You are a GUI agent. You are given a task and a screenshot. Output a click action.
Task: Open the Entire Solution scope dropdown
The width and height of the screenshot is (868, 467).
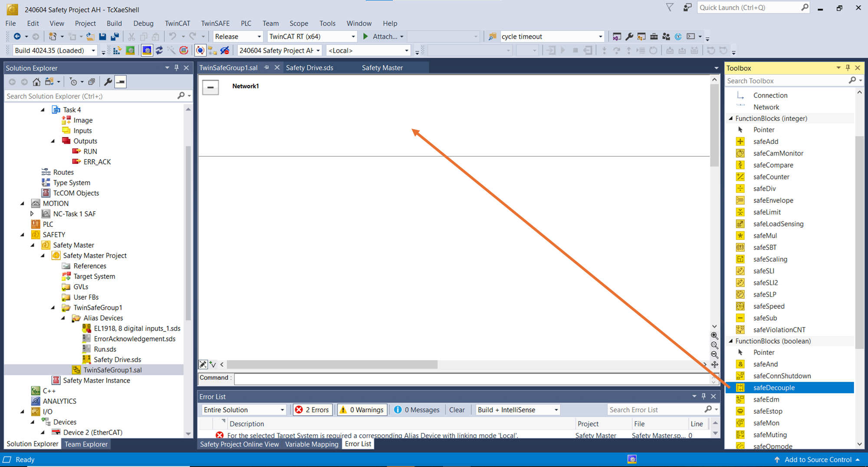(243, 410)
